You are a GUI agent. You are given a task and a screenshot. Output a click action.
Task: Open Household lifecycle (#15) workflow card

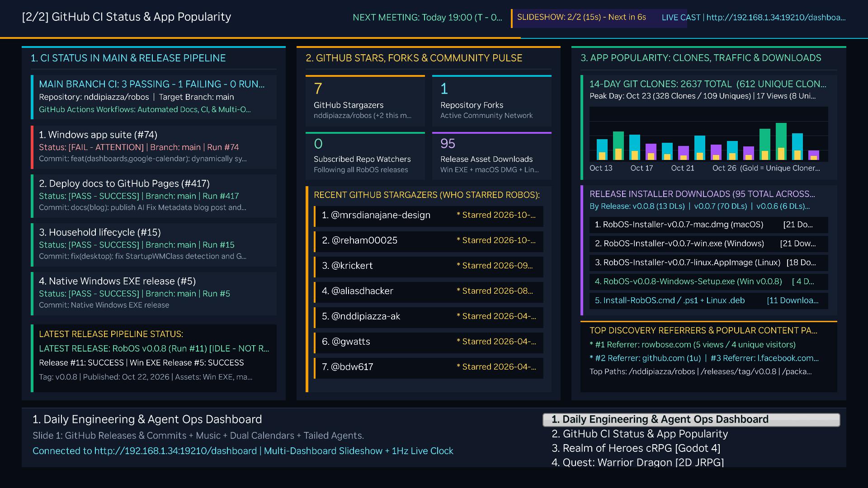154,244
